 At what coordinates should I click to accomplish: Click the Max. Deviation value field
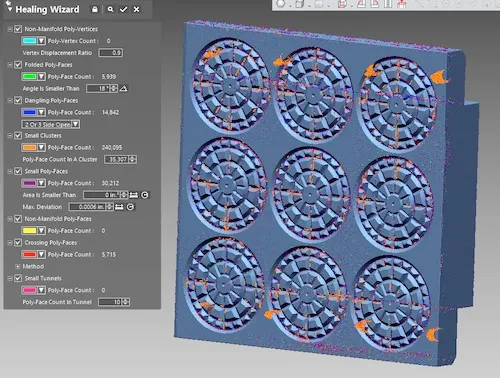(87, 207)
